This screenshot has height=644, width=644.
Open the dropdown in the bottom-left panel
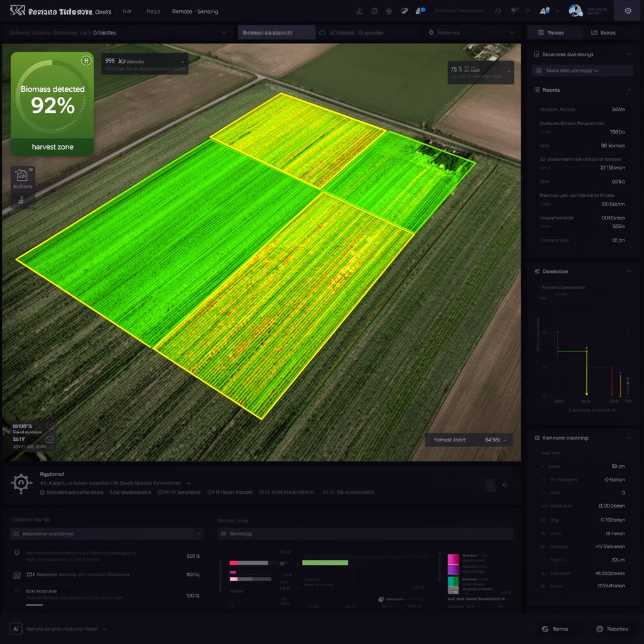point(107,533)
